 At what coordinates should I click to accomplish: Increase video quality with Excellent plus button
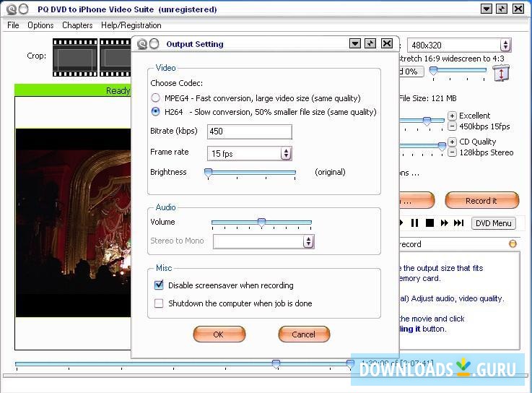tap(452, 116)
